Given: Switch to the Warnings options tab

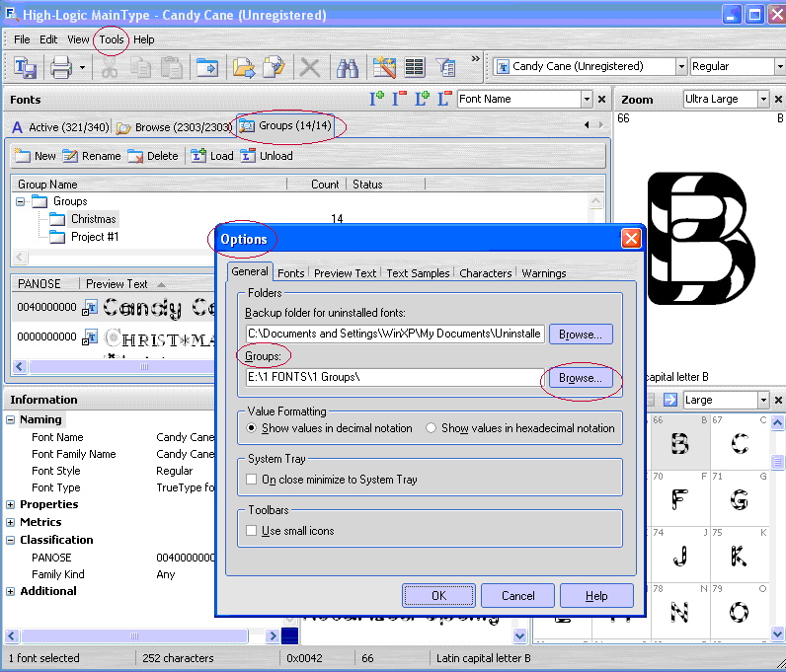Looking at the screenshot, I should click(544, 273).
